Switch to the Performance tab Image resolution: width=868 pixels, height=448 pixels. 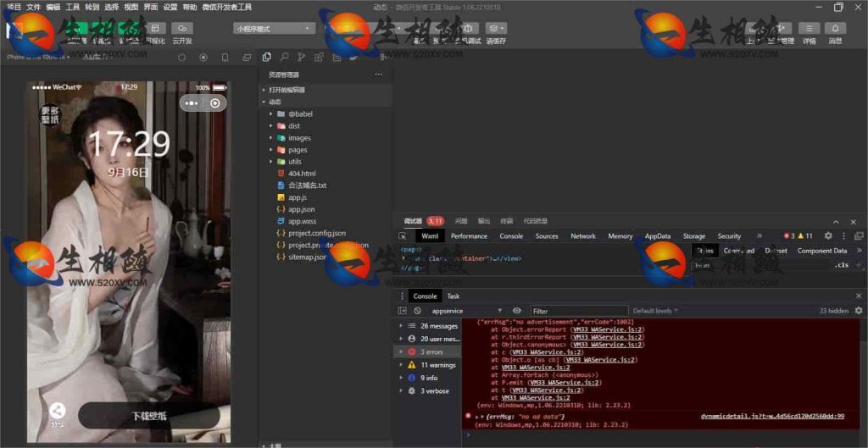[469, 235]
